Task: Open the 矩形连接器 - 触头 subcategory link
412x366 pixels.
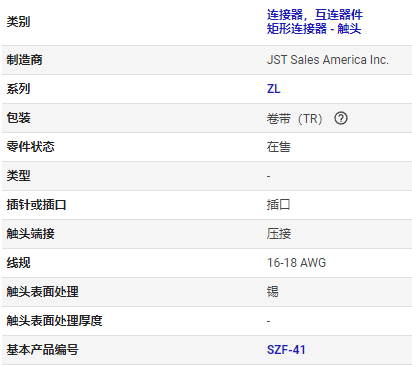Action: pos(314,28)
